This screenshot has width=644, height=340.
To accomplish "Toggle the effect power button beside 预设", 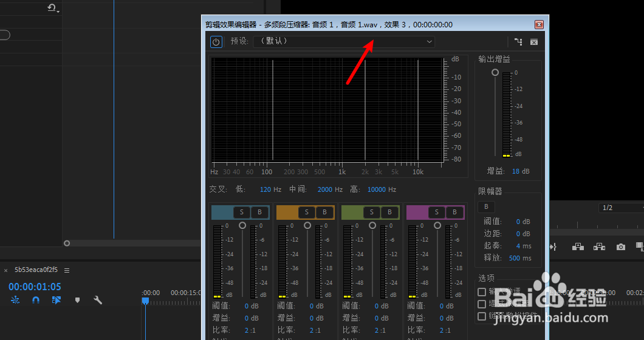I will [216, 41].
